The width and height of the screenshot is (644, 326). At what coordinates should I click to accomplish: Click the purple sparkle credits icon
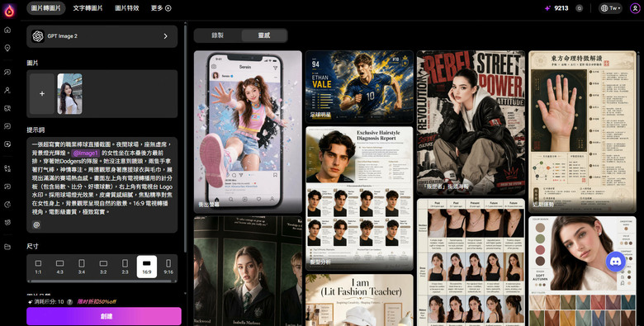tap(547, 8)
